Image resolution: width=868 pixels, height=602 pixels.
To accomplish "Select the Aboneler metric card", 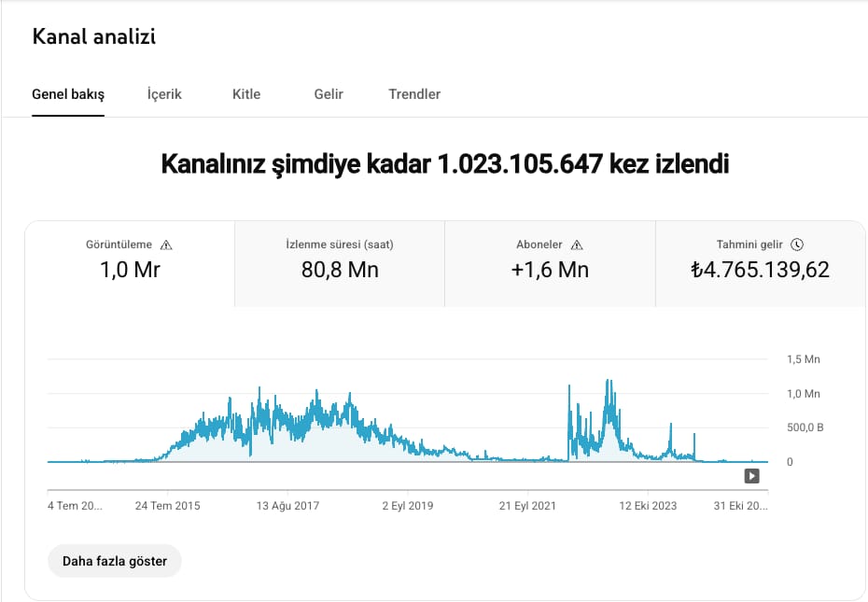I will pos(550,263).
